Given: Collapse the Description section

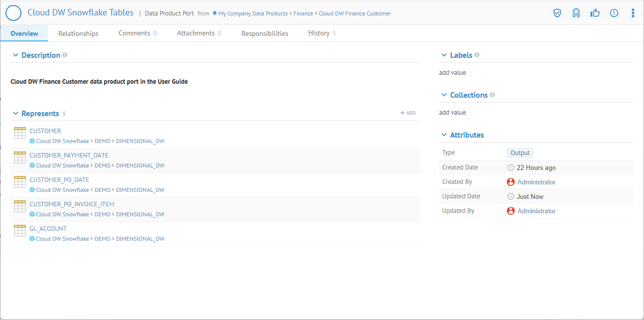Looking at the screenshot, I should (15, 55).
